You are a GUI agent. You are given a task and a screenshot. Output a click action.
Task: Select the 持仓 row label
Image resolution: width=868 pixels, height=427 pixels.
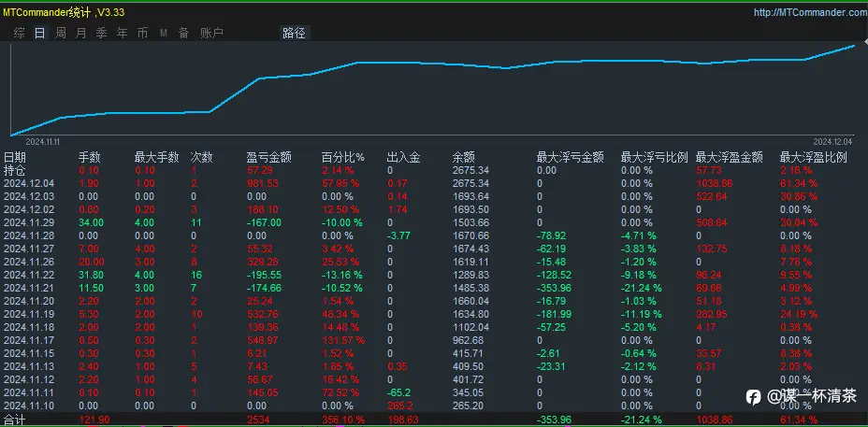tap(14, 170)
